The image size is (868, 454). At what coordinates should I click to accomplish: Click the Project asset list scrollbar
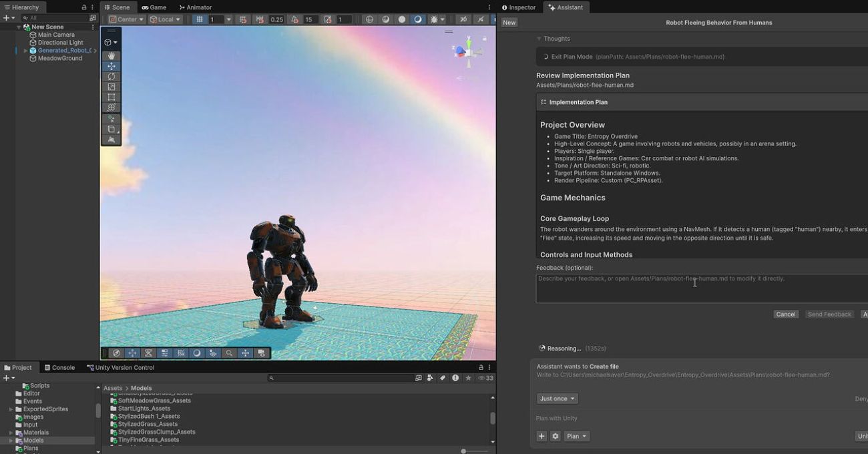click(x=493, y=418)
